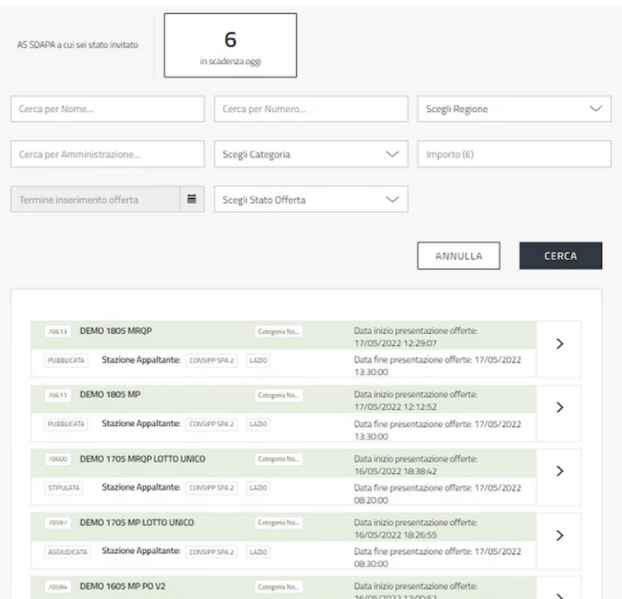Click the STIPULATA status badge
The height and width of the screenshot is (599, 622).
pos(64,487)
